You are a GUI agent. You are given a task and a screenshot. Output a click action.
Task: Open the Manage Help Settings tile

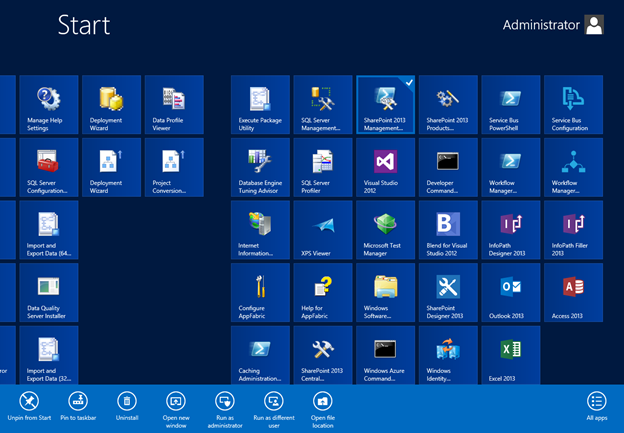[x=49, y=105]
